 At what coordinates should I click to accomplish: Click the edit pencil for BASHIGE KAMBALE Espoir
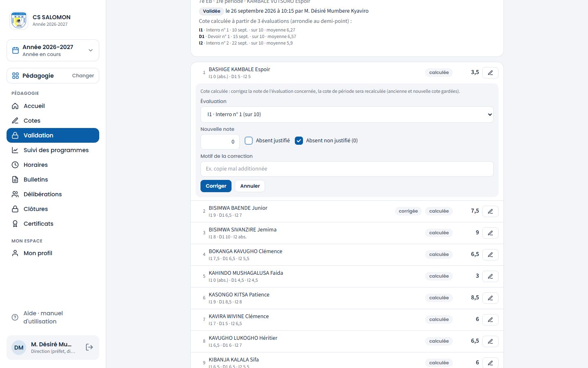coord(490,72)
